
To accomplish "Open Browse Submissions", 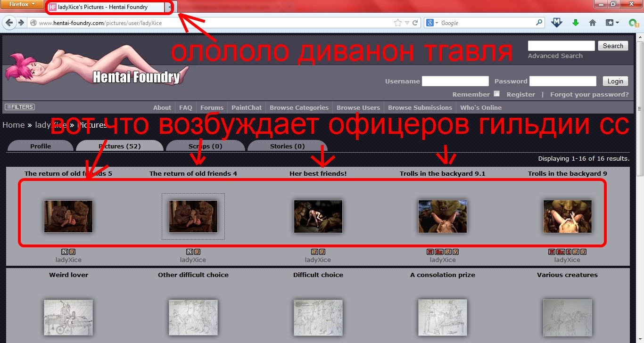I will 420,107.
